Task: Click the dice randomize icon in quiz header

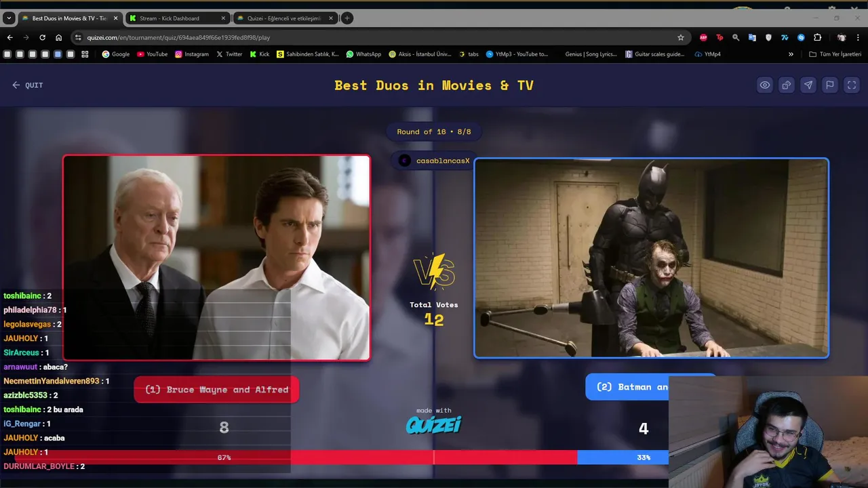Action: 787,85
